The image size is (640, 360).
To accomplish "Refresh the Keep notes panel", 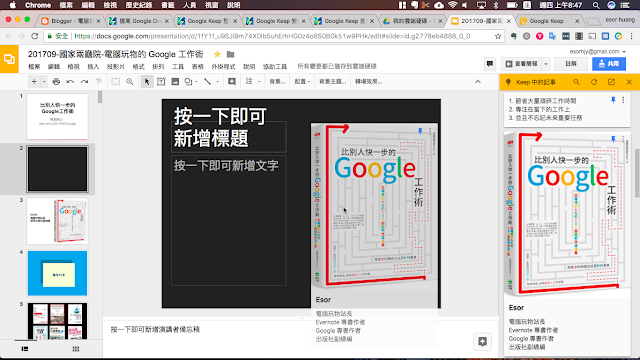I will 594,82.
